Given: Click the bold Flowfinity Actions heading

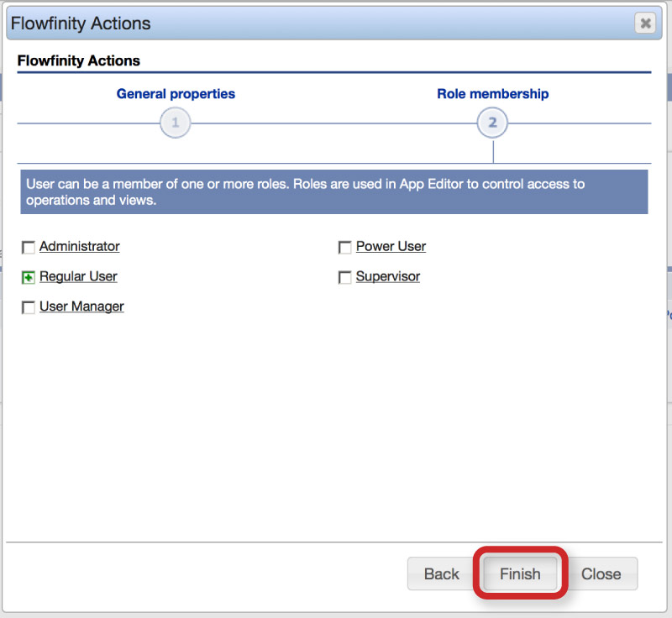Looking at the screenshot, I should [x=78, y=60].
